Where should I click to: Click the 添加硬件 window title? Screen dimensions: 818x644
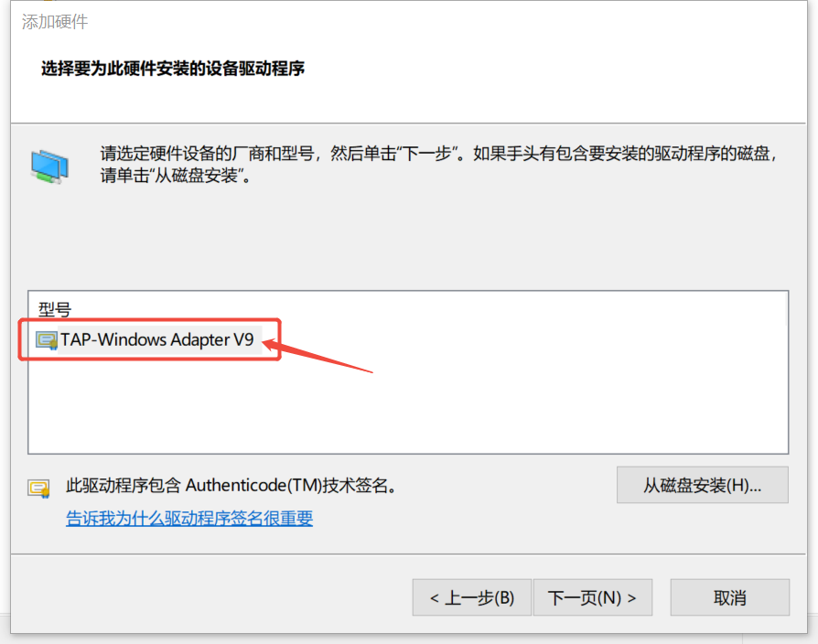55,21
